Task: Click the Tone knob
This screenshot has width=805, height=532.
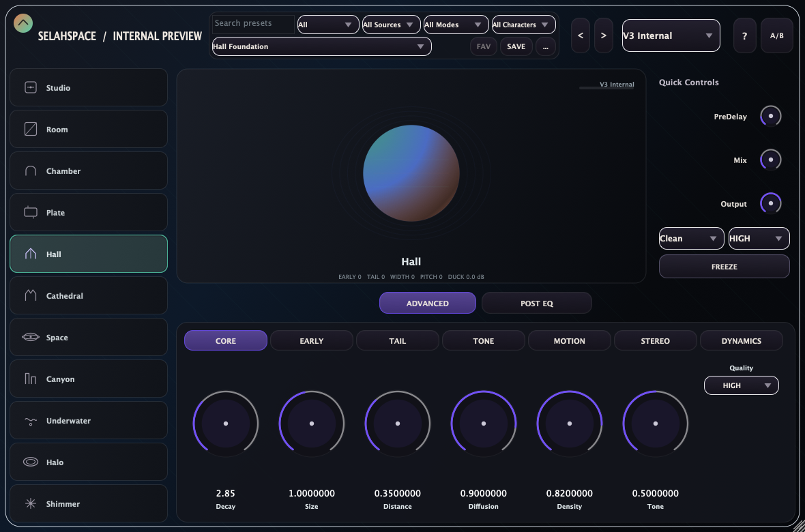Action: coord(656,424)
